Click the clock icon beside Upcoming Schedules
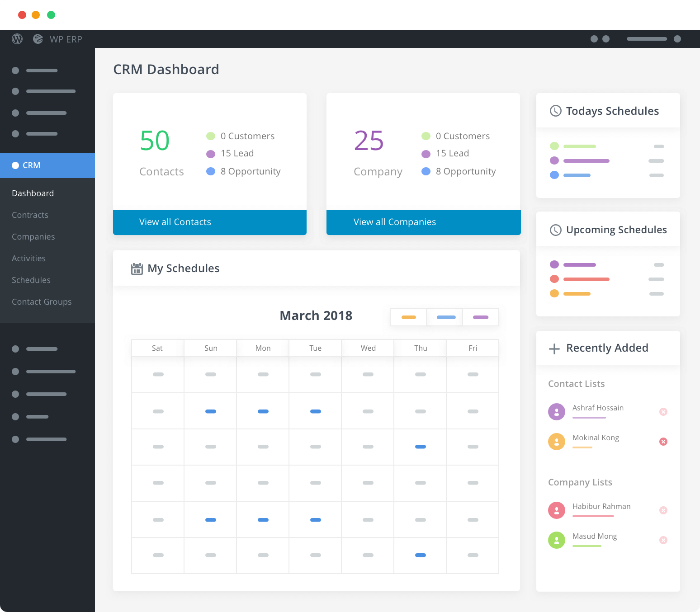The image size is (700, 612). coord(555,230)
